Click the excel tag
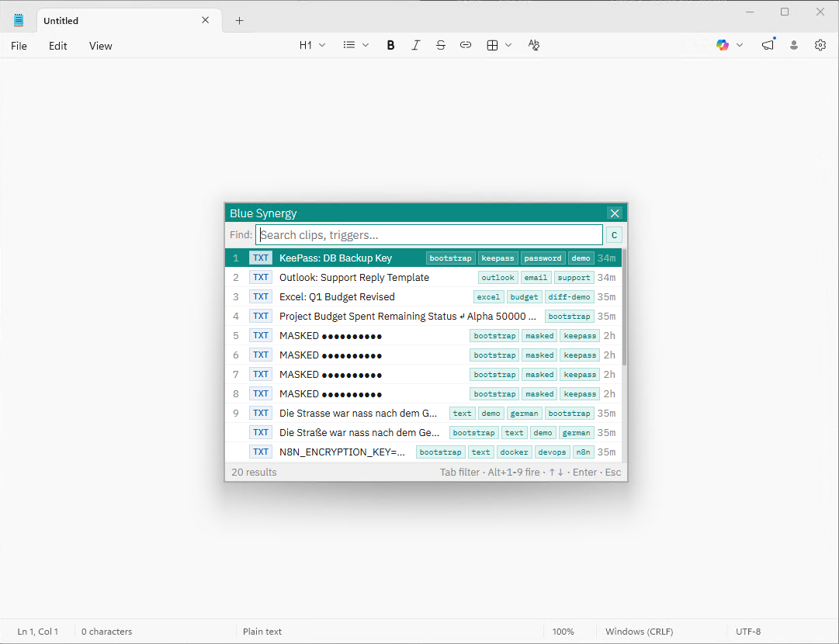 click(x=488, y=297)
